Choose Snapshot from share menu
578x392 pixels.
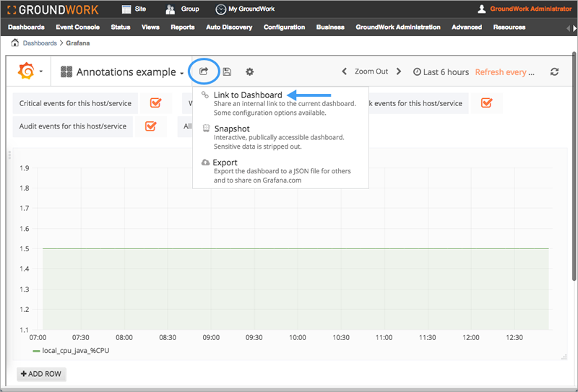click(280, 137)
